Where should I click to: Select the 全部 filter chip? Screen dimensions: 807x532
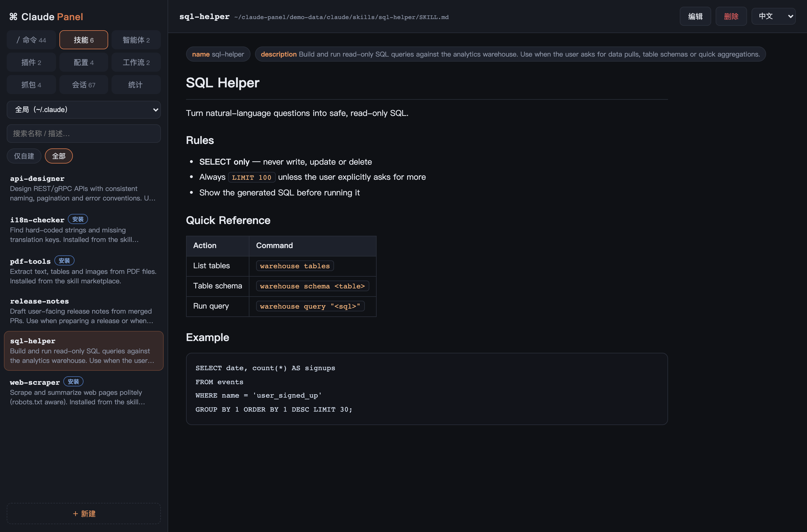coord(59,156)
